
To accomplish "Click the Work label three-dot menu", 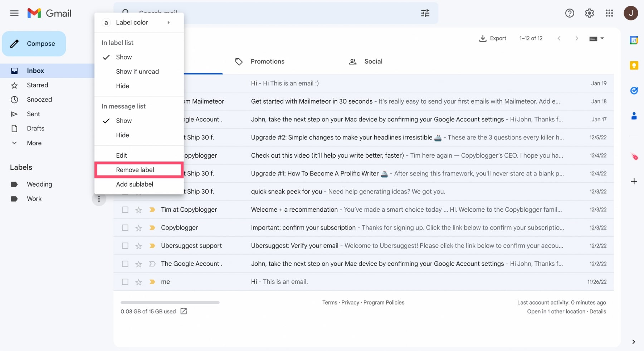I will coord(99,199).
